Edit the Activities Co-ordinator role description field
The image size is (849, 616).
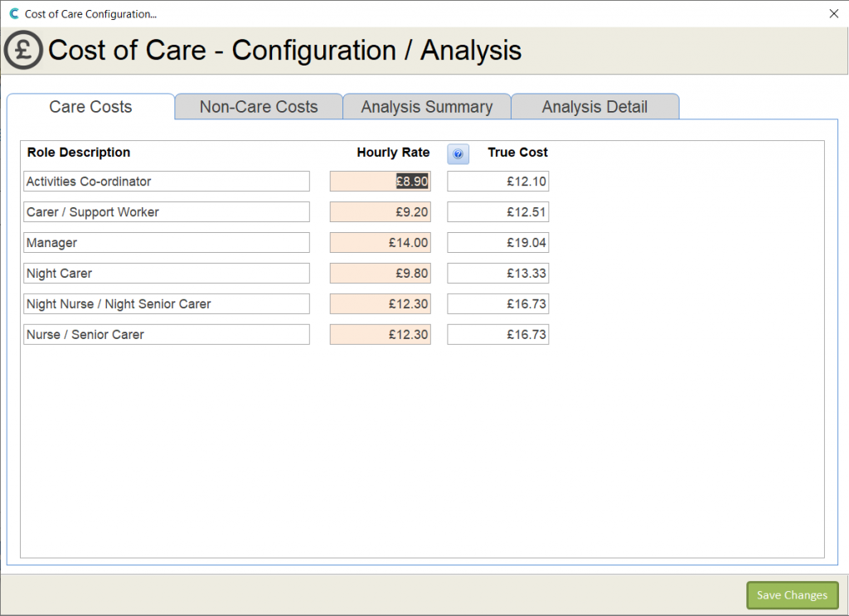coord(167,182)
